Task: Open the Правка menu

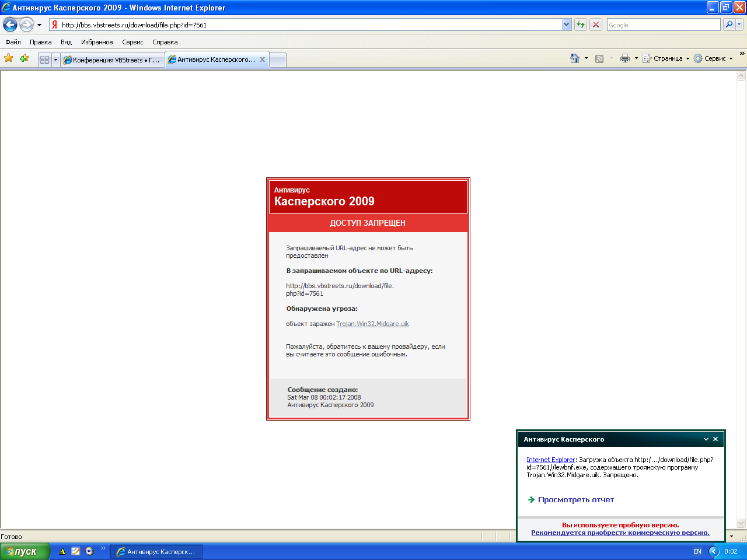Action: click(40, 42)
